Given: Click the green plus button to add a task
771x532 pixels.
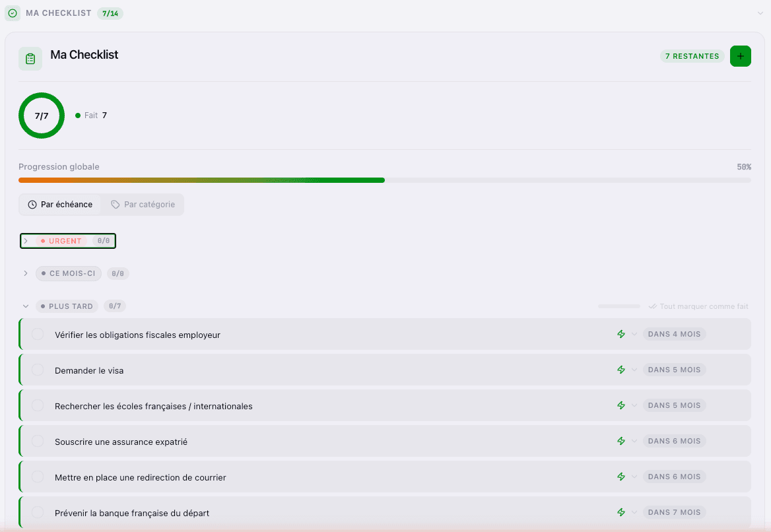Looking at the screenshot, I should click(740, 56).
